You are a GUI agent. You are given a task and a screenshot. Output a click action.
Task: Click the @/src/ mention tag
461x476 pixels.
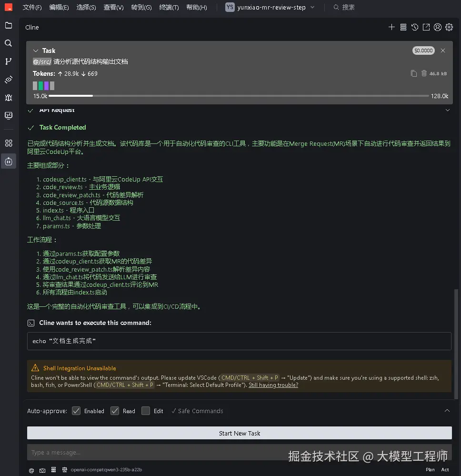click(42, 61)
